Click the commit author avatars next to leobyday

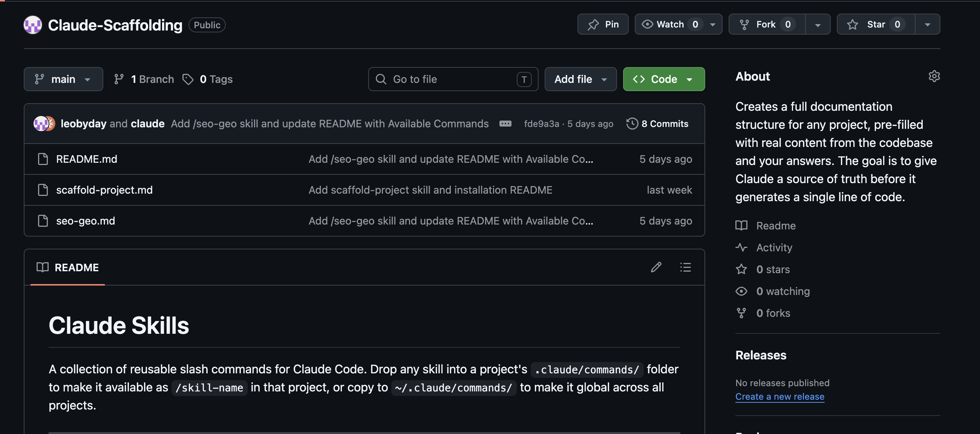click(x=44, y=124)
